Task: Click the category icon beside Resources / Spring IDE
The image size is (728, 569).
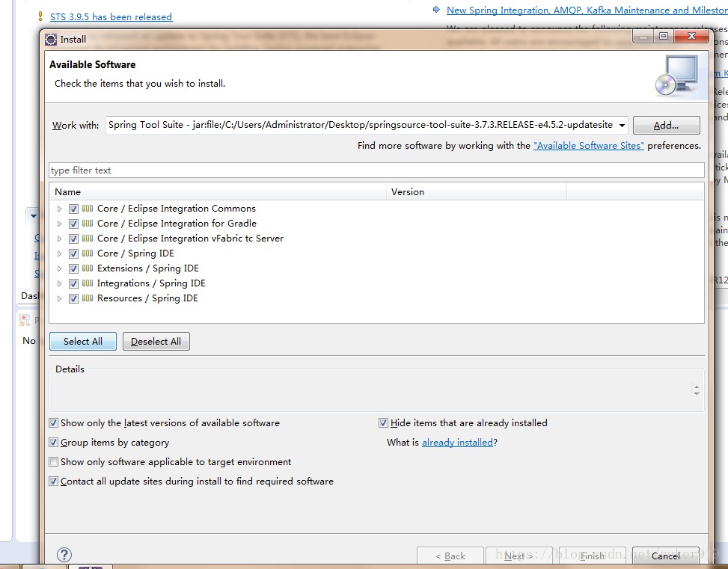Action: 88,298
